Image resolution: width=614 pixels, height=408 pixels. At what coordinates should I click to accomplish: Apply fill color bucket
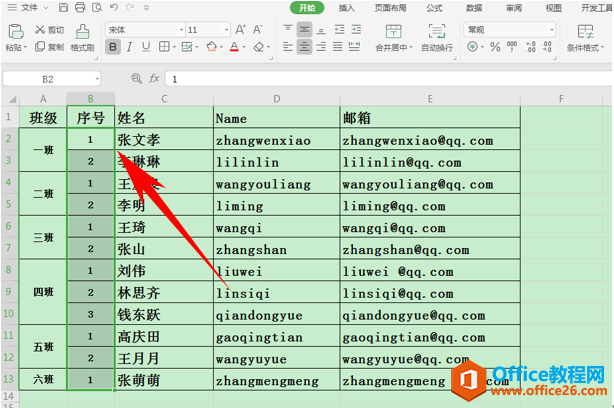point(211,47)
